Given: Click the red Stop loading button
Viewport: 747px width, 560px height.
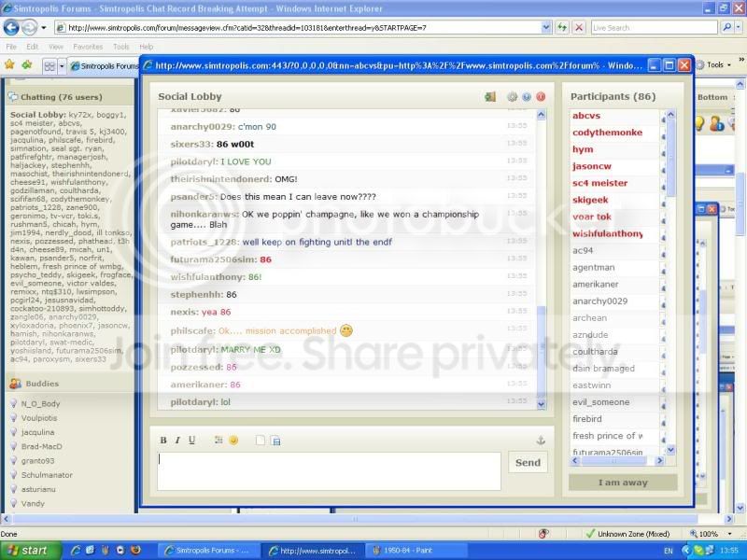Looking at the screenshot, I should (579, 28).
